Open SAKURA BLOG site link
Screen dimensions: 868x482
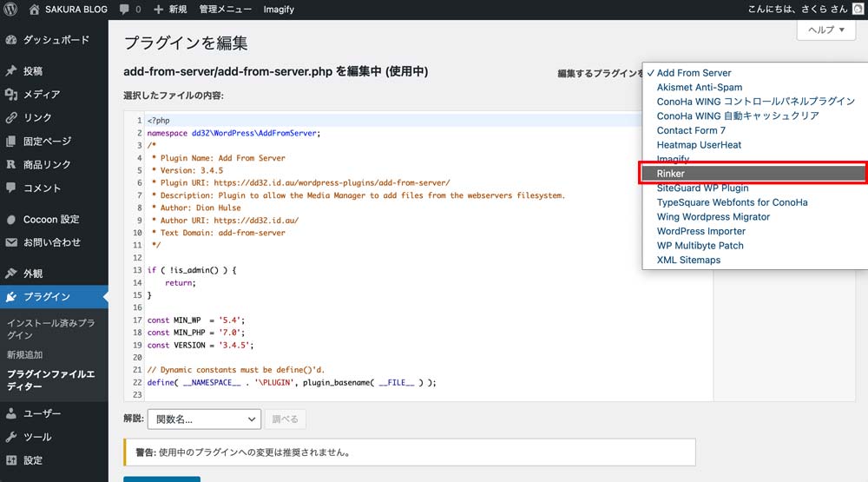[76, 10]
